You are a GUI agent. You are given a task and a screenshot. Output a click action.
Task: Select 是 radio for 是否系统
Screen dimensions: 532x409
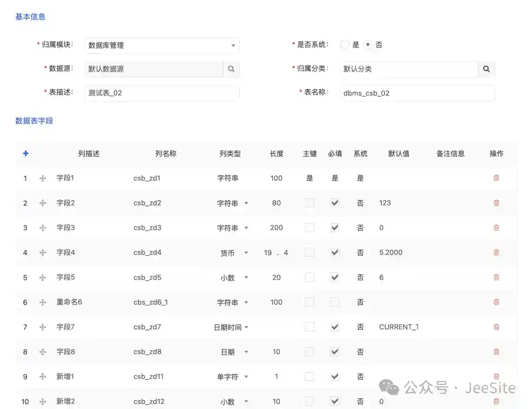[x=345, y=45]
